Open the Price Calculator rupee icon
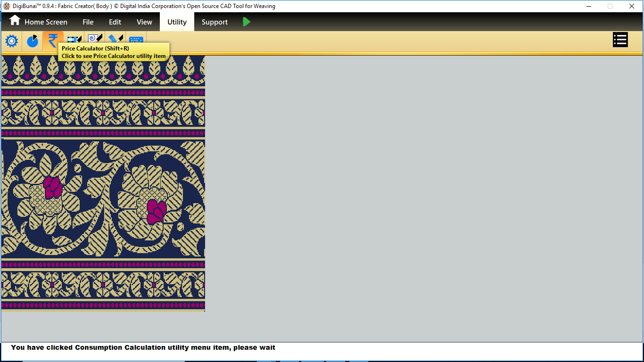The height and width of the screenshot is (362, 644). [53, 40]
